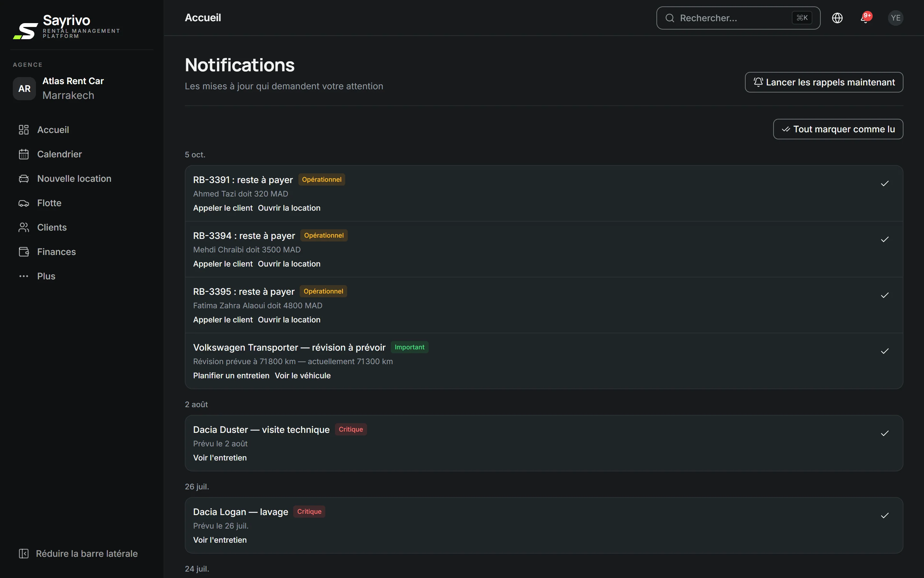Open the notifications bell with 9+ badge

pyautogui.click(x=866, y=18)
